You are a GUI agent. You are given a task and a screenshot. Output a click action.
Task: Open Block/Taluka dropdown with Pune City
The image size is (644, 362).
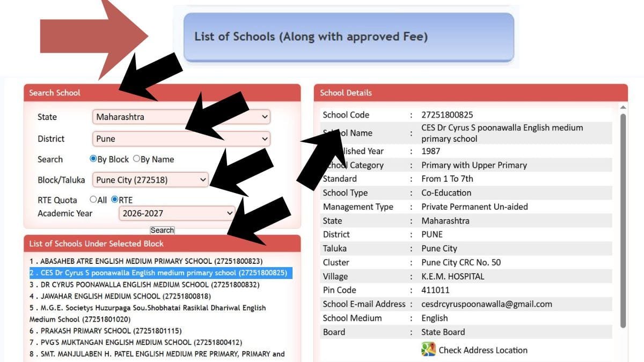[x=150, y=180]
